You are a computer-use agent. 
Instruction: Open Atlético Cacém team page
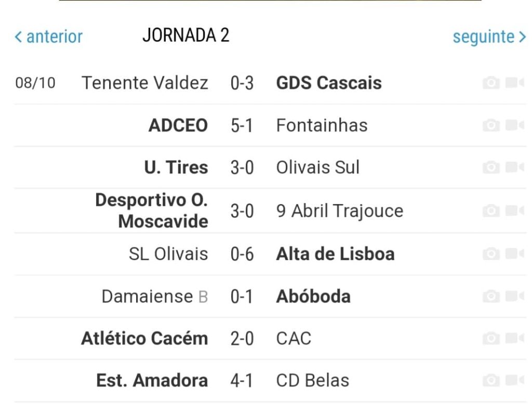pos(144,338)
